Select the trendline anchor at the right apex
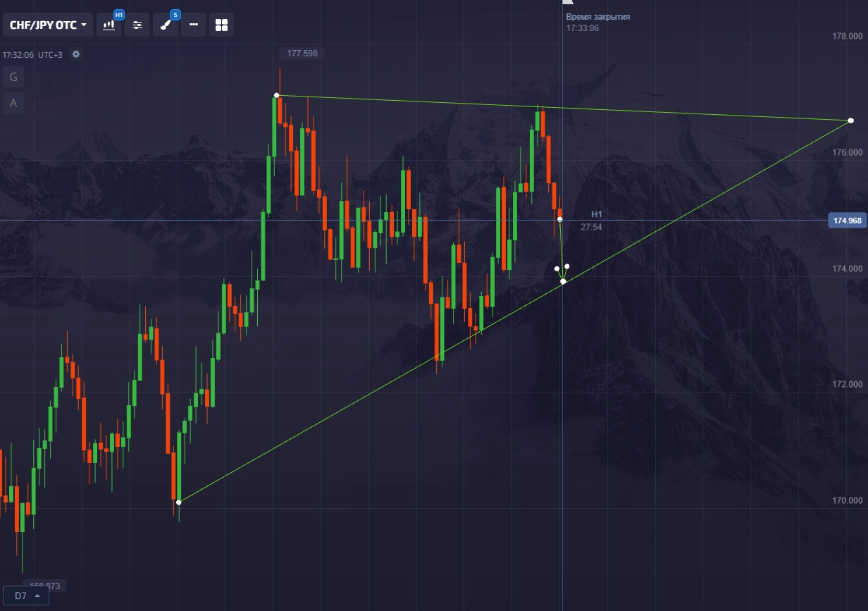Viewport: 868px width, 611px height. tap(851, 121)
